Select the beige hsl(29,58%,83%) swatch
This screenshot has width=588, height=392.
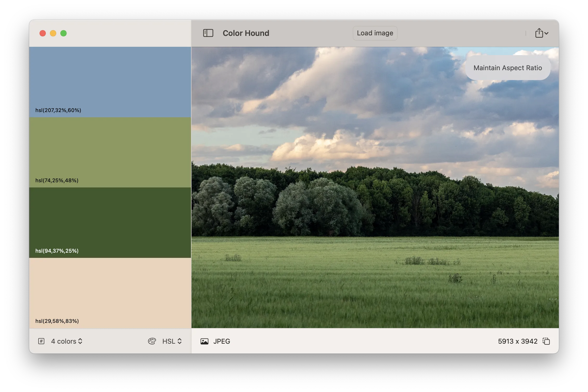coord(110,293)
